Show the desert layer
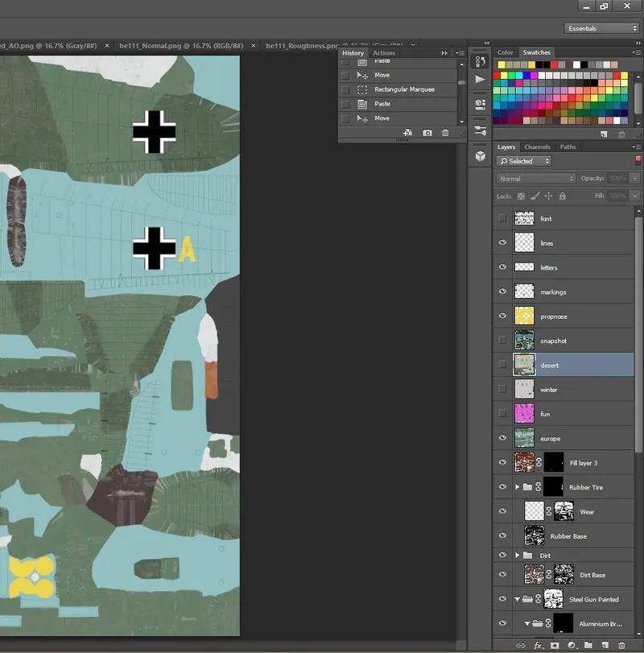 tap(503, 365)
